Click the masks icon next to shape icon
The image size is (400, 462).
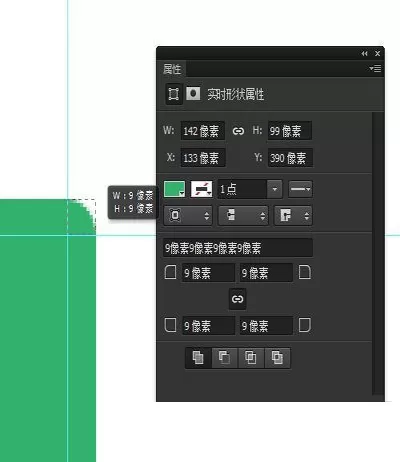click(x=193, y=94)
